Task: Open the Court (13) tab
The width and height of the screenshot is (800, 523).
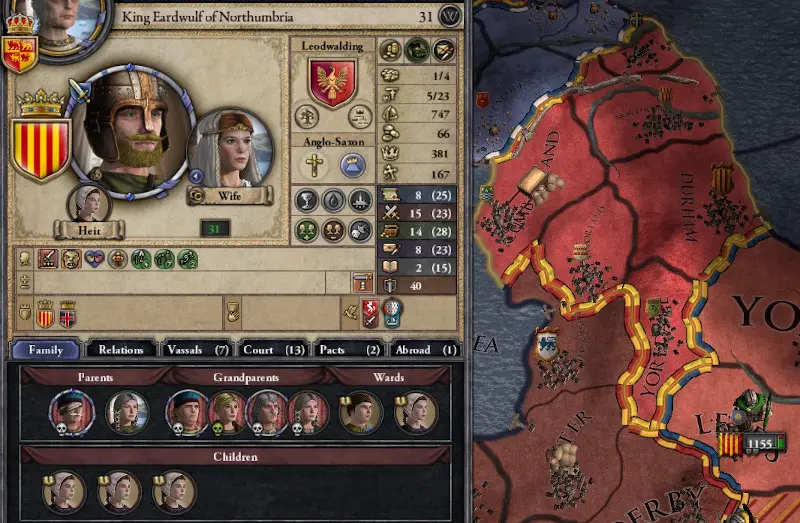Action: tap(274, 350)
